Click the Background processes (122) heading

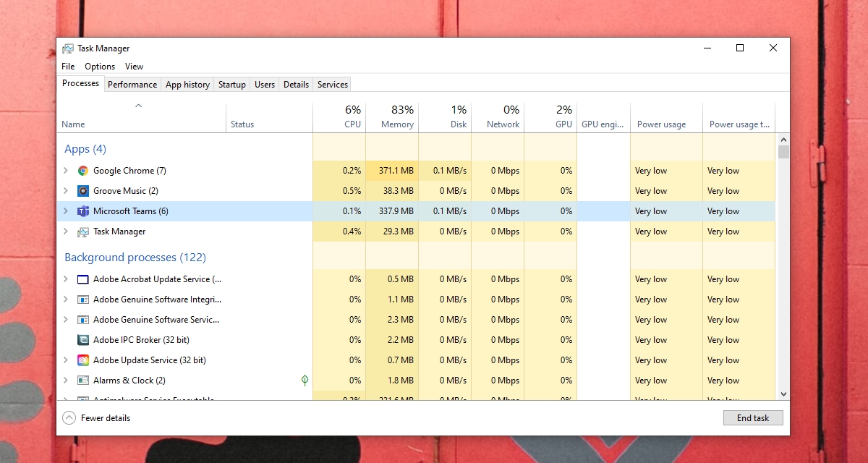coord(135,258)
